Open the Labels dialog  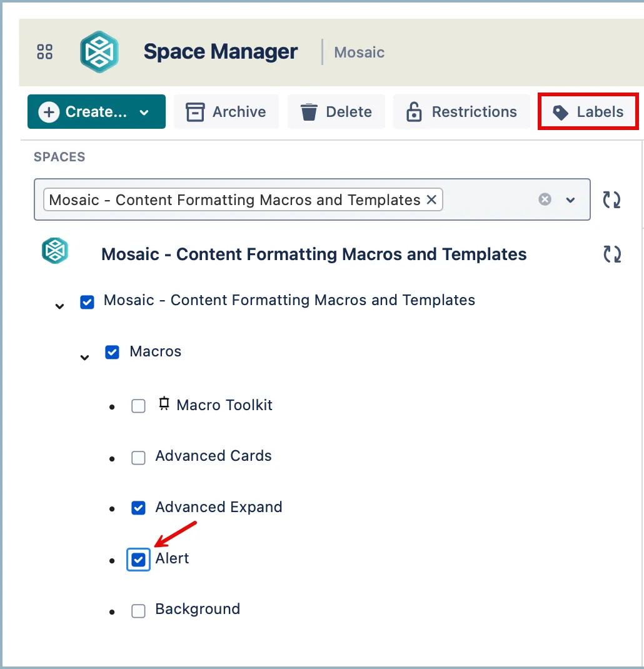tap(588, 112)
